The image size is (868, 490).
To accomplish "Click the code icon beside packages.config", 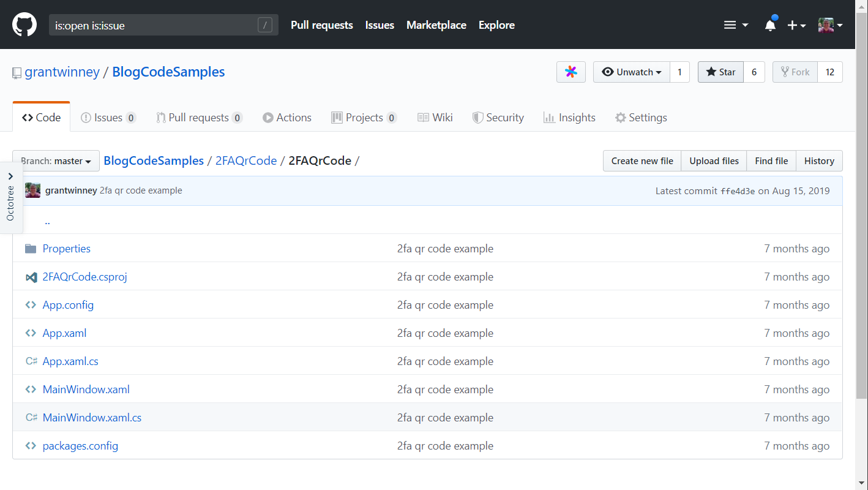I will click(31, 446).
